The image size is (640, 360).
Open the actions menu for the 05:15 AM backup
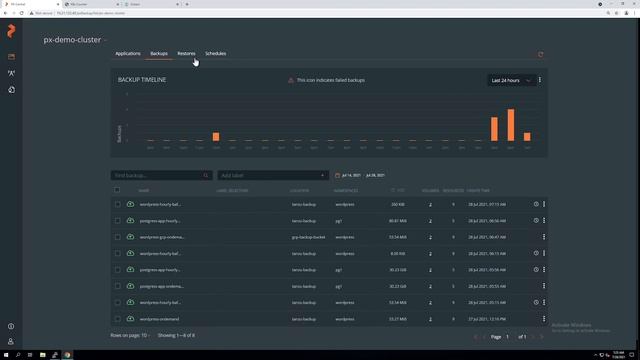tap(544, 302)
